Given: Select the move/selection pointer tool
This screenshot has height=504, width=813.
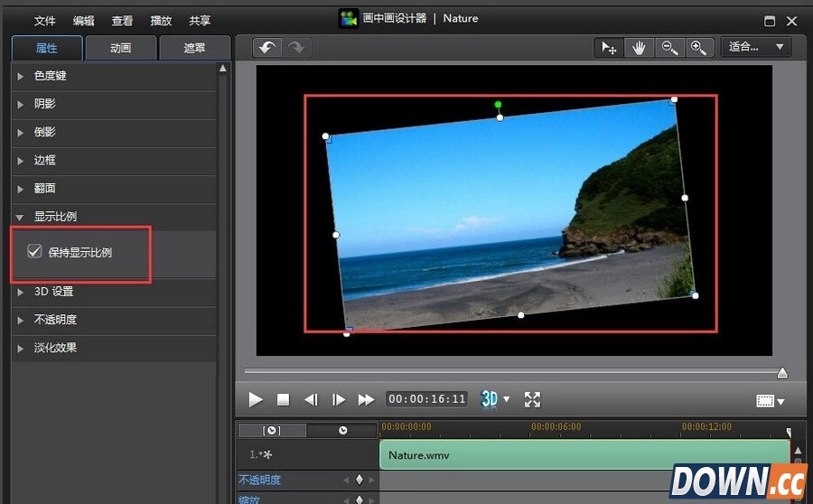Looking at the screenshot, I should click(609, 48).
